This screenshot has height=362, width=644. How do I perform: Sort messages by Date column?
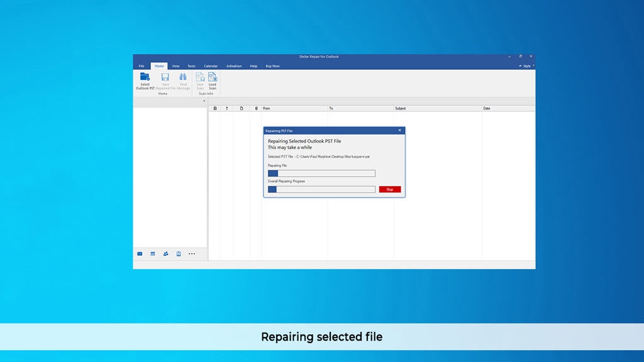[x=508, y=108]
